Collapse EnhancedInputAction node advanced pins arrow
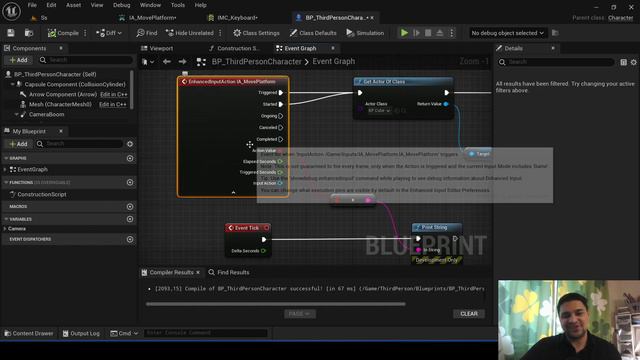 (x=233, y=192)
